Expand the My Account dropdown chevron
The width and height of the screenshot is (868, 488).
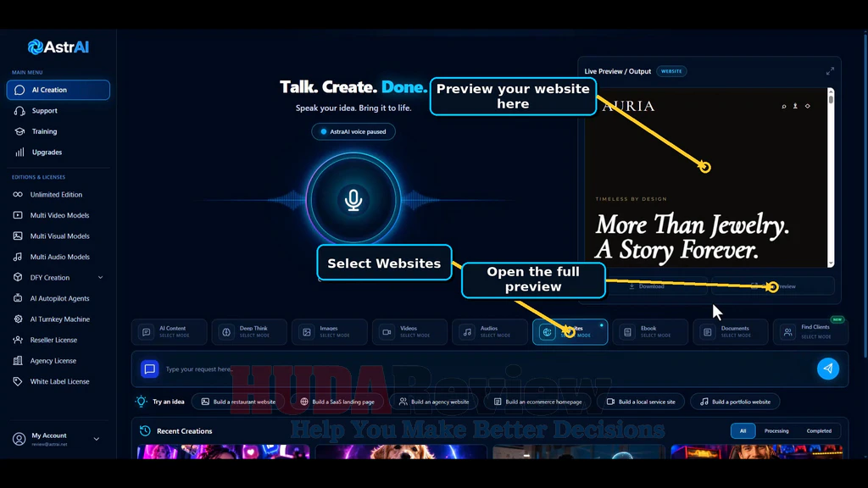97,439
